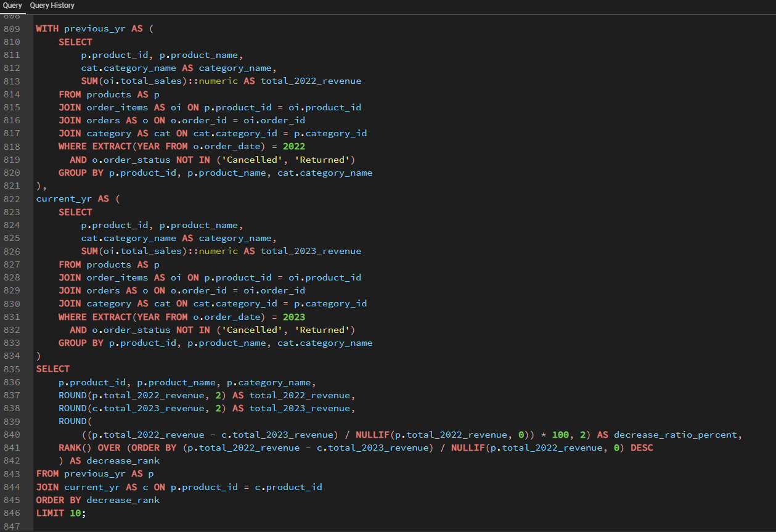
Task: Click the year value 2023 in WHERE clause
Action: pyautogui.click(x=294, y=317)
